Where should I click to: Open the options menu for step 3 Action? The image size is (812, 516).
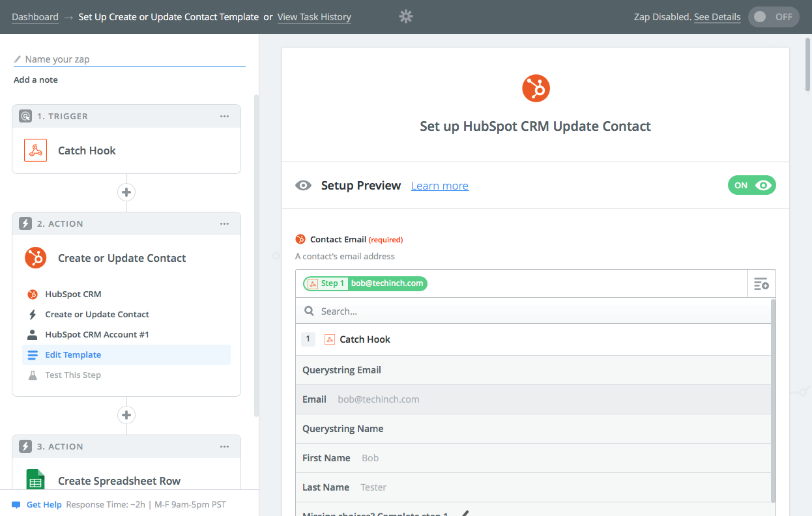click(224, 446)
